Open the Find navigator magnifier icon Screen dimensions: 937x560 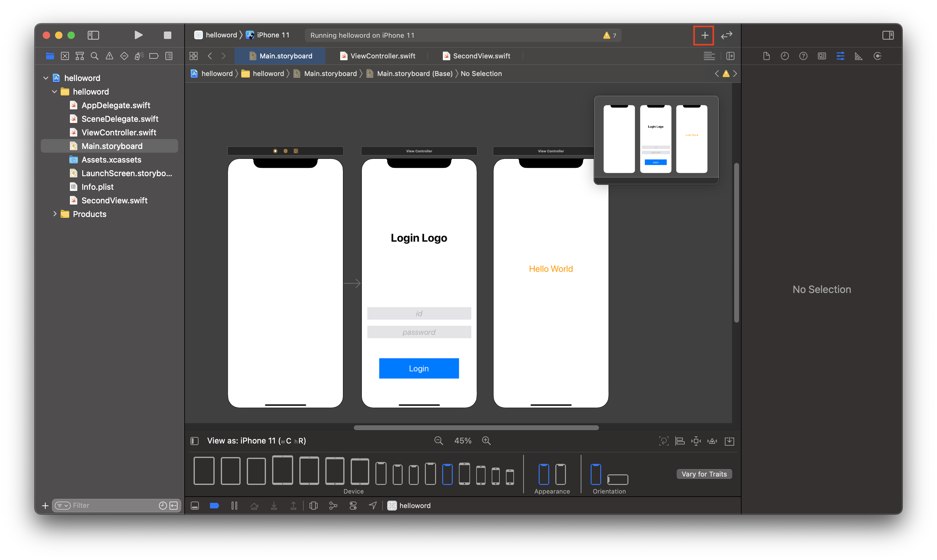tap(94, 56)
